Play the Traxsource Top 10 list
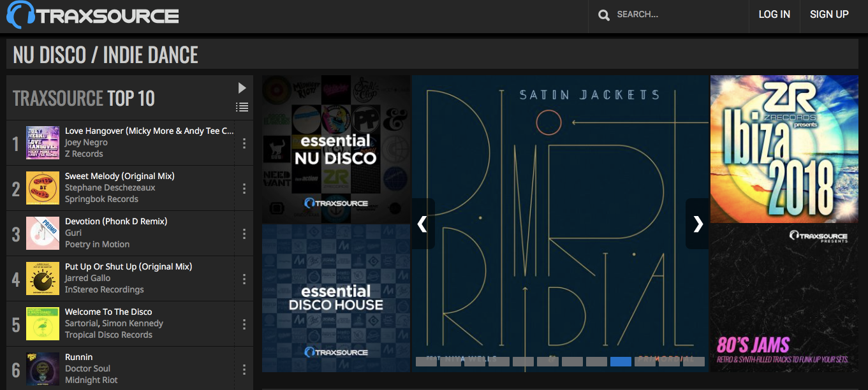The width and height of the screenshot is (868, 390). pos(242,87)
